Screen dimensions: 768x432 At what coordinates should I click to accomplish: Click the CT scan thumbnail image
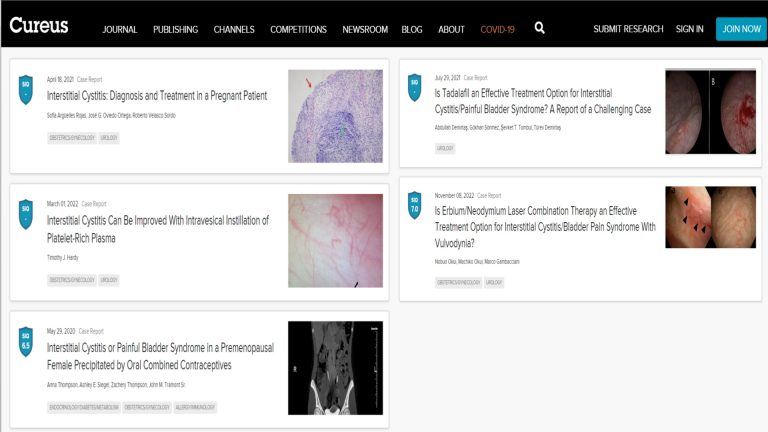[335, 367]
